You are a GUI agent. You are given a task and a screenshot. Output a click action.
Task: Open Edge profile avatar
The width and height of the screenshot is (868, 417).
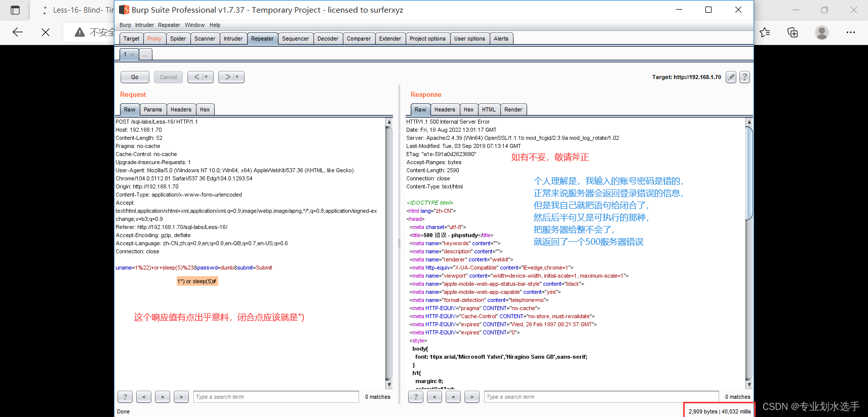[x=822, y=32]
